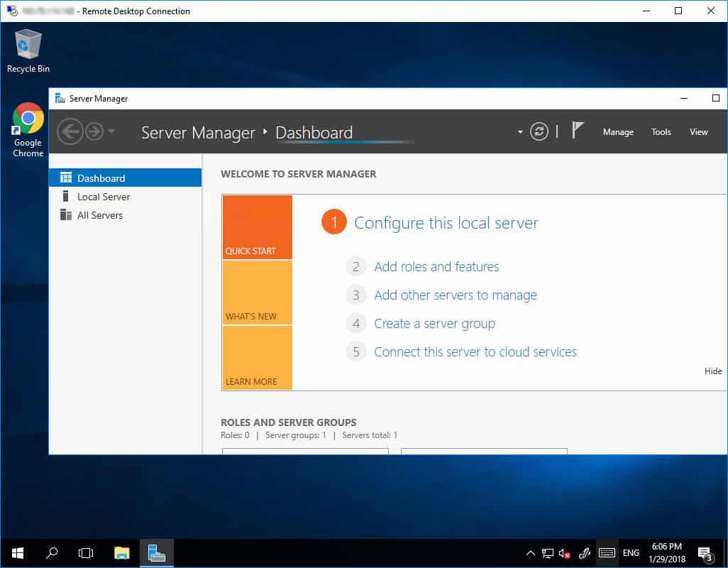Open File Explorer from taskbar
The height and width of the screenshot is (568, 728).
[x=122, y=553]
